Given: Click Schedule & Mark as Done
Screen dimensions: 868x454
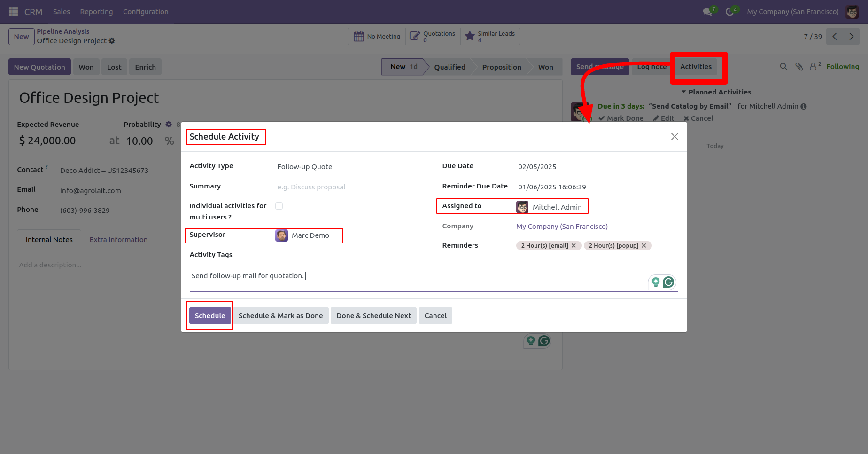Looking at the screenshot, I should pyautogui.click(x=280, y=316).
